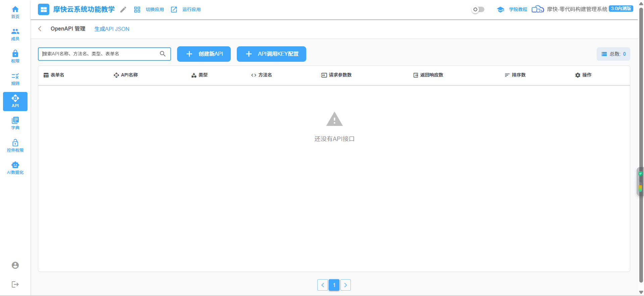Click the back arrow beside OpenAPI 管理

[x=40, y=29]
